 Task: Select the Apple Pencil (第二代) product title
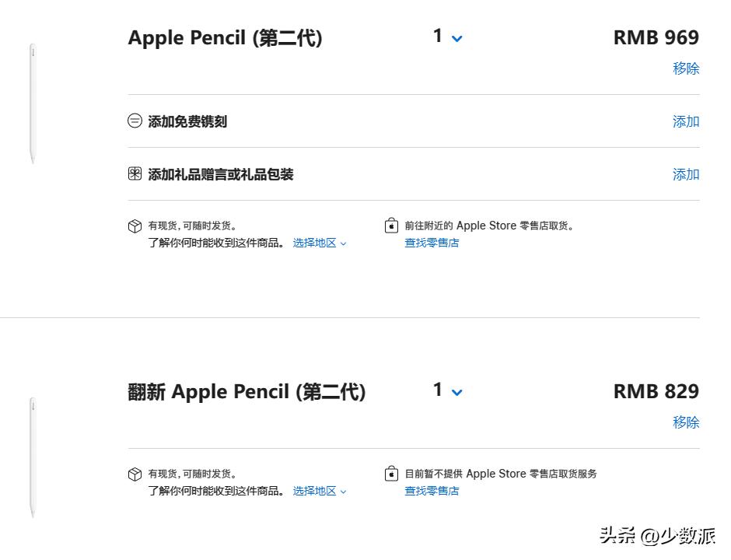(225, 37)
